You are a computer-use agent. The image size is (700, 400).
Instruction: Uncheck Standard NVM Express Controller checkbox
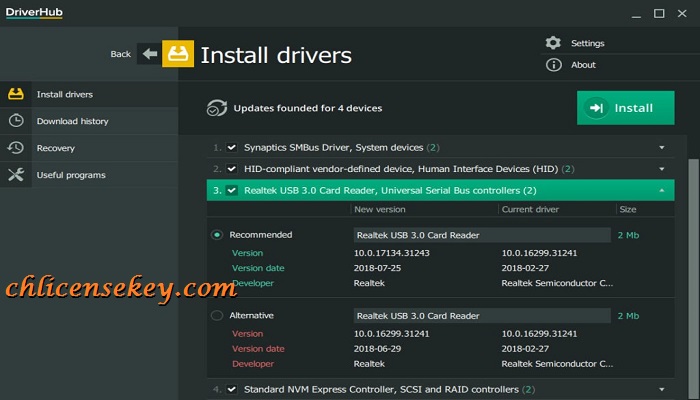pos(231,389)
